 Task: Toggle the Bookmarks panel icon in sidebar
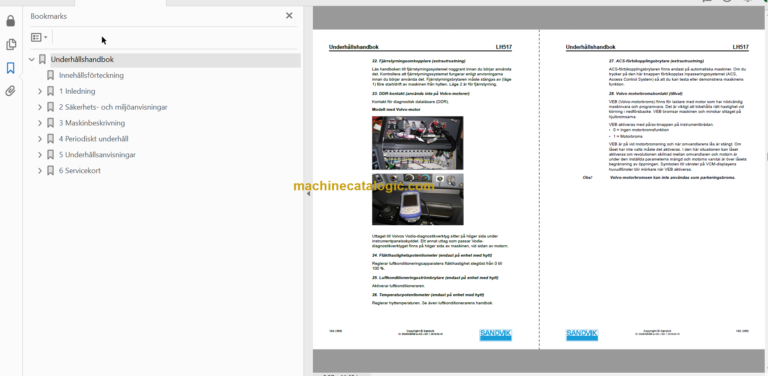tap(10, 68)
